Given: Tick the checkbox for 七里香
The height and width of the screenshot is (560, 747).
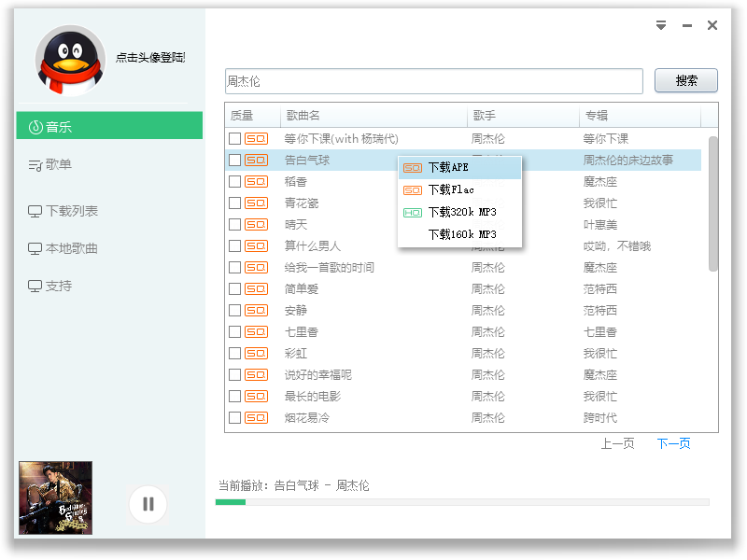Looking at the screenshot, I should coord(235,332).
